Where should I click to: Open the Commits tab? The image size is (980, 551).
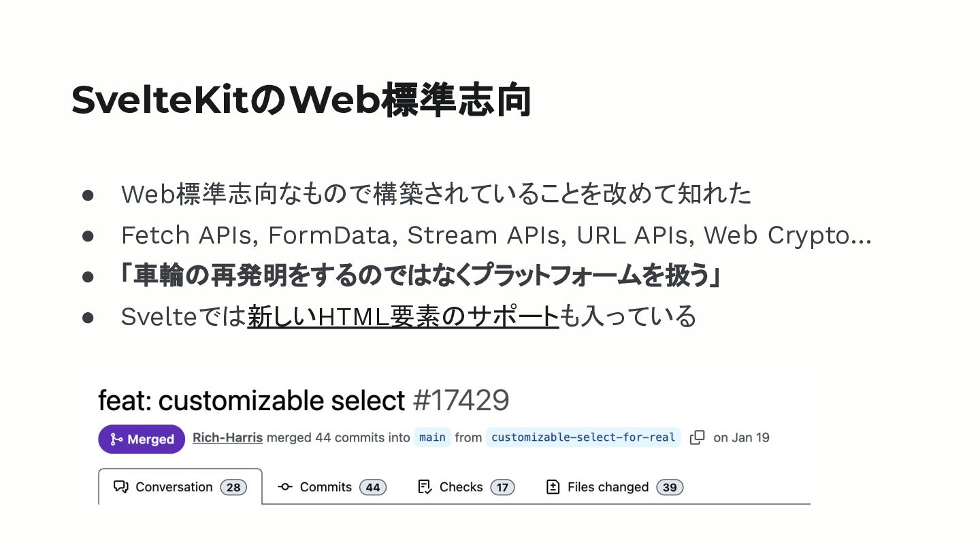[325, 487]
